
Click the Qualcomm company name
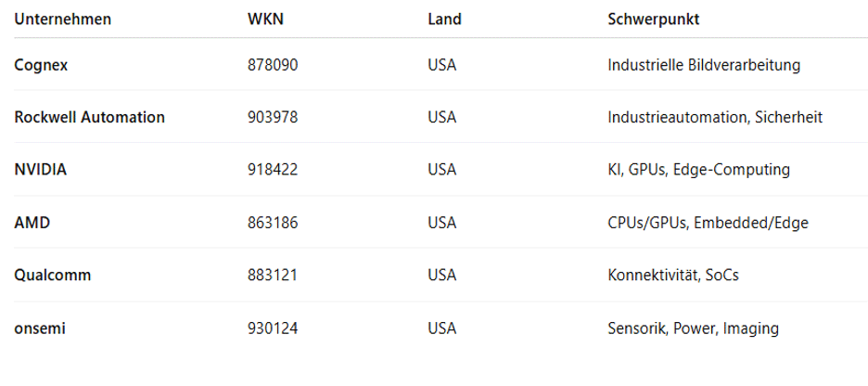pyautogui.click(x=53, y=275)
